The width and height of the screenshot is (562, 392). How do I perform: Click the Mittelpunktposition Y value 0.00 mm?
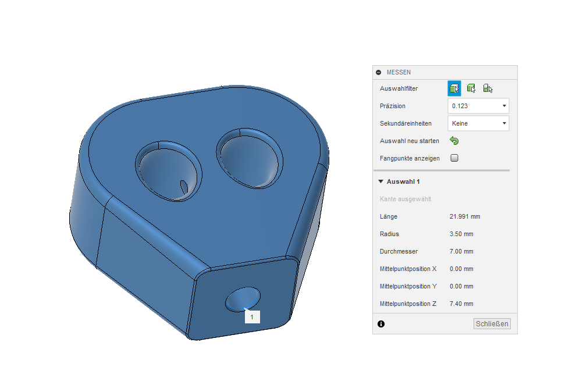point(461,286)
